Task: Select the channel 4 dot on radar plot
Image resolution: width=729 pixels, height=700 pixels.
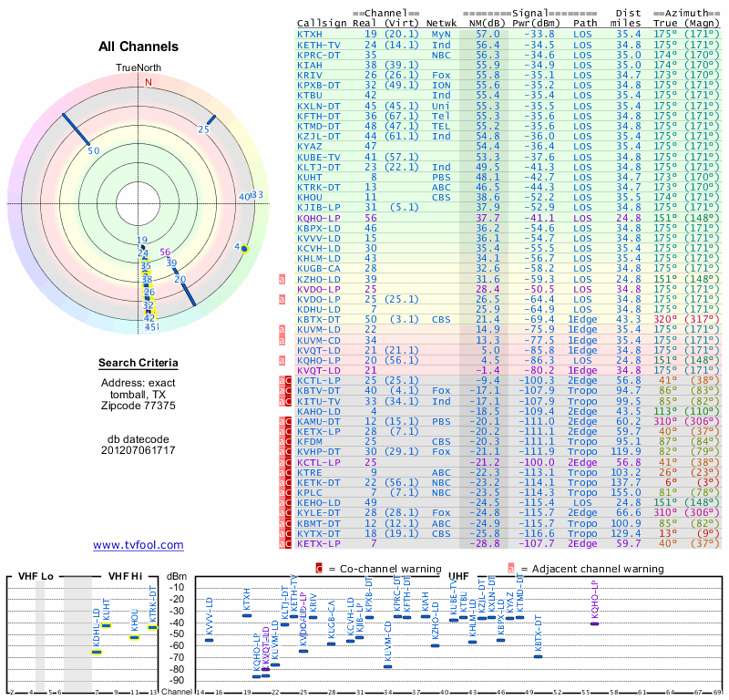Action: (x=243, y=247)
